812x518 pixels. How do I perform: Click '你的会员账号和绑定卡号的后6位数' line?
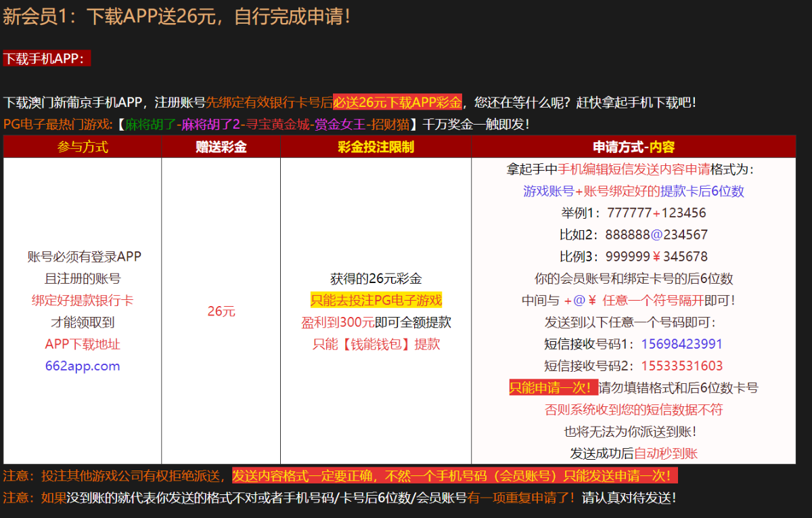(633, 279)
